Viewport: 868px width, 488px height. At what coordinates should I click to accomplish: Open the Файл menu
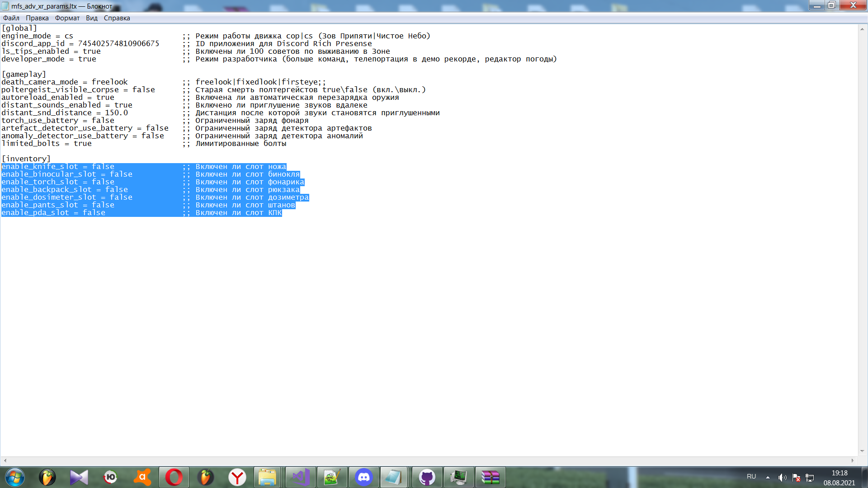point(11,18)
